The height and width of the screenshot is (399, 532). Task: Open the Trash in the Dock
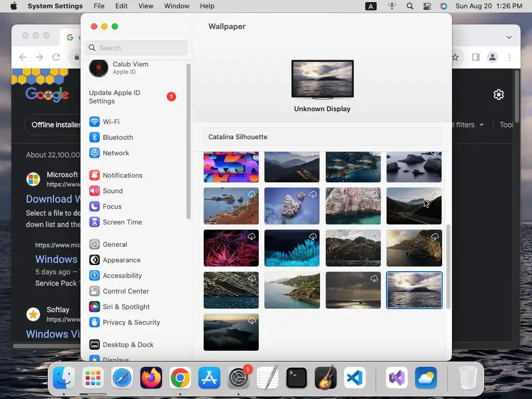tap(468, 378)
